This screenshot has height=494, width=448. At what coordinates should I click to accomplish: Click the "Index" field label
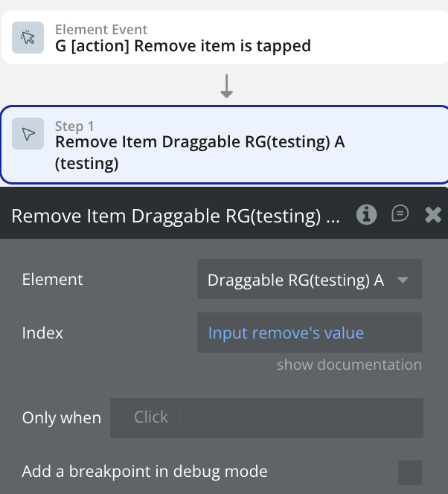(42, 333)
